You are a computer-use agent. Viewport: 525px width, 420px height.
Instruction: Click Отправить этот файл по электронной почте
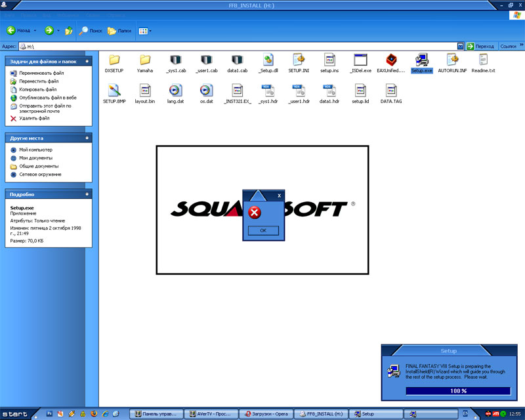click(x=45, y=108)
